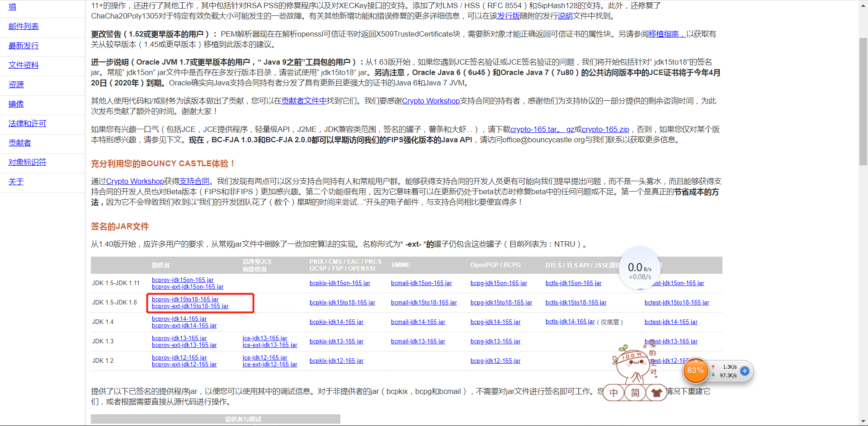Click the blue plus button beside the network speeds
Screen dimensions: 868x426
point(745,371)
